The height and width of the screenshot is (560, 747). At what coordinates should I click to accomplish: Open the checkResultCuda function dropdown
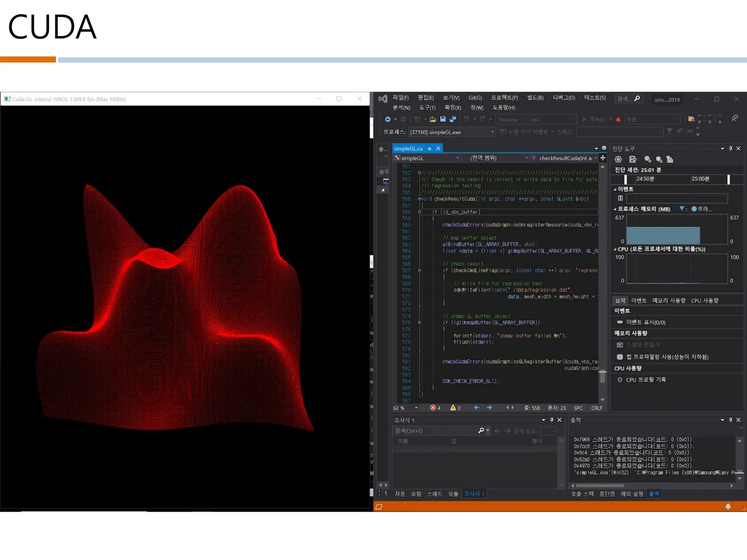coord(596,158)
